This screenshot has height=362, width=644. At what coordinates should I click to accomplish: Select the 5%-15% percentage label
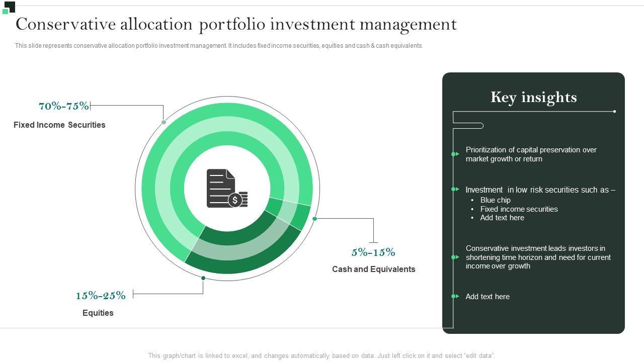pos(373,252)
